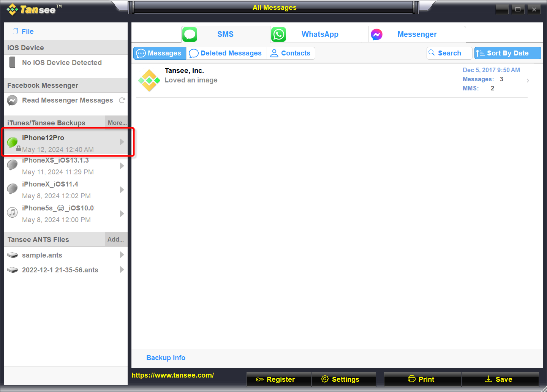Select the iPhoneXS_iOS13.1.3 backup
547x392 pixels.
tap(66, 166)
